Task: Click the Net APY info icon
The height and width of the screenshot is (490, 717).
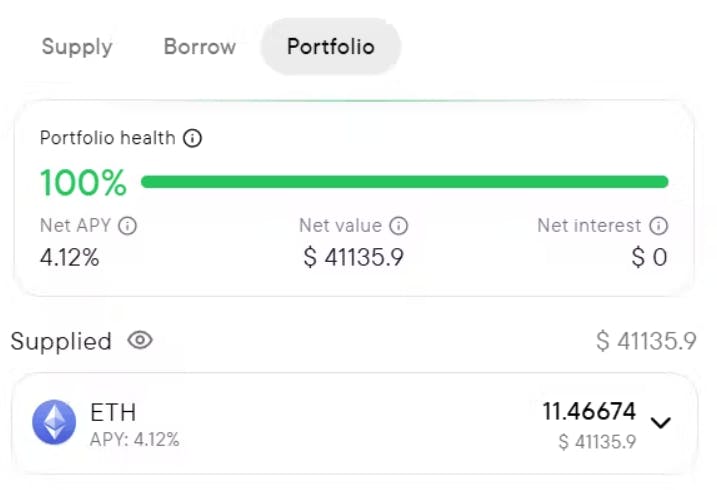Action: tap(128, 226)
